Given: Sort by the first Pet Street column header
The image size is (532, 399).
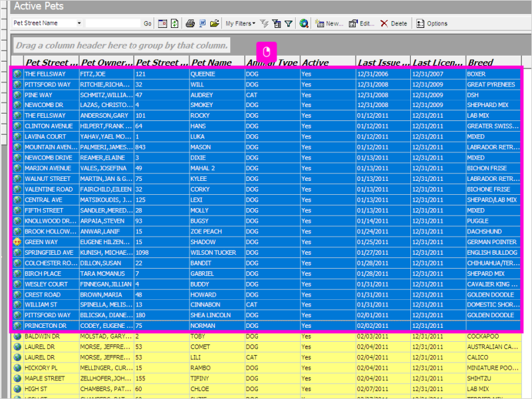Looking at the screenshot, I should [x=51, y=62].
